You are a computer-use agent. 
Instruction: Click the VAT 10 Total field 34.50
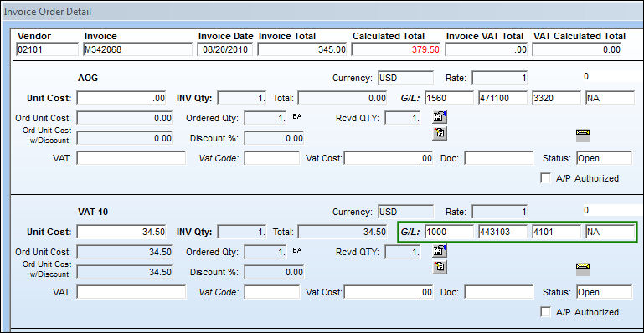pyautogui.click(x=343, y=232)
